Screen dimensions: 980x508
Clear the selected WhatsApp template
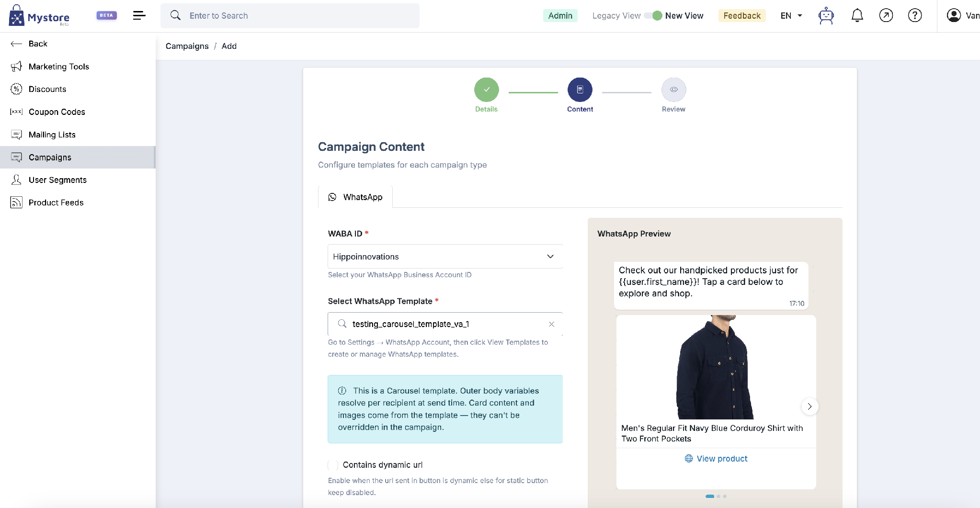tap(551, 324)
